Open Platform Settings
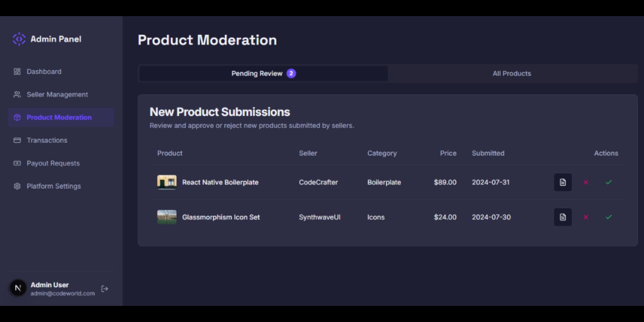644x322 pixels. (x=54, y=186)
